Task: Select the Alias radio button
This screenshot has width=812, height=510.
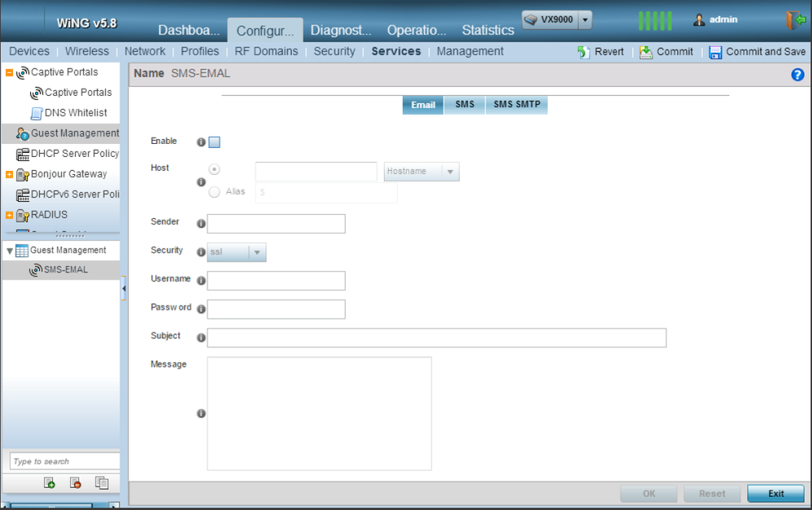Action: (215, 192)
